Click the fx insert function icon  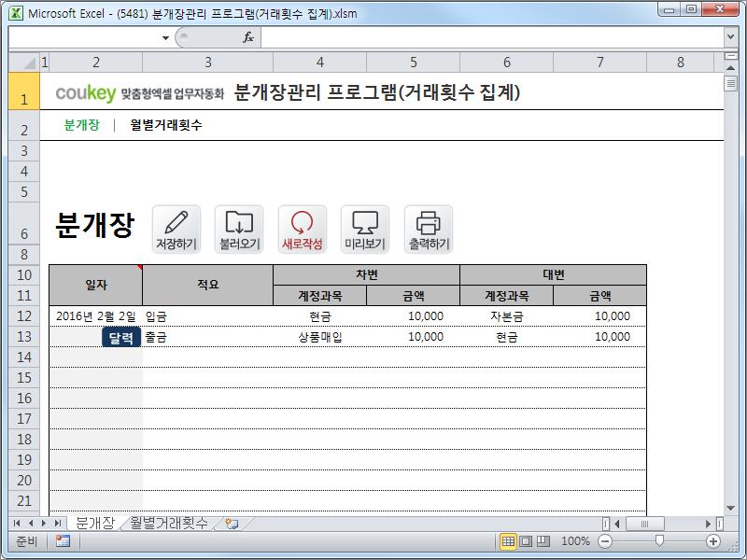[248, 37]
